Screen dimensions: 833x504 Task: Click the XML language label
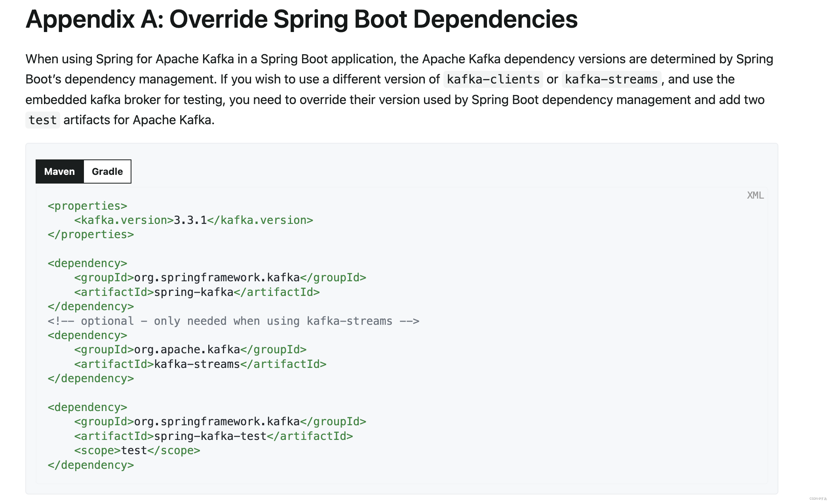pyautogui.click(x=755, y=195)
